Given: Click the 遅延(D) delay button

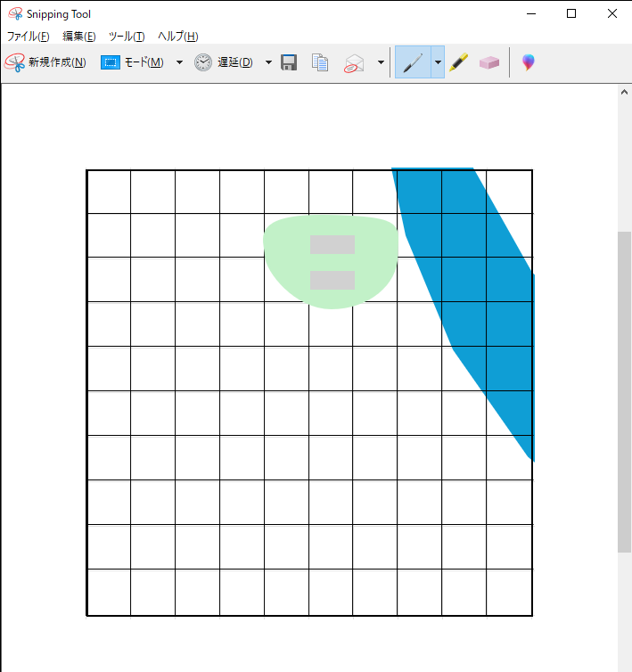Looking at the screenshot, I should 224,62.
